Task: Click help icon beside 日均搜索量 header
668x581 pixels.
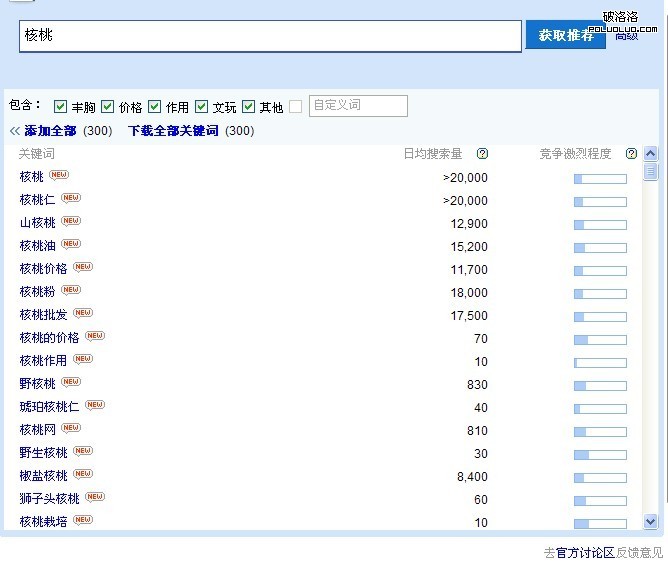Action: point(483,154)
